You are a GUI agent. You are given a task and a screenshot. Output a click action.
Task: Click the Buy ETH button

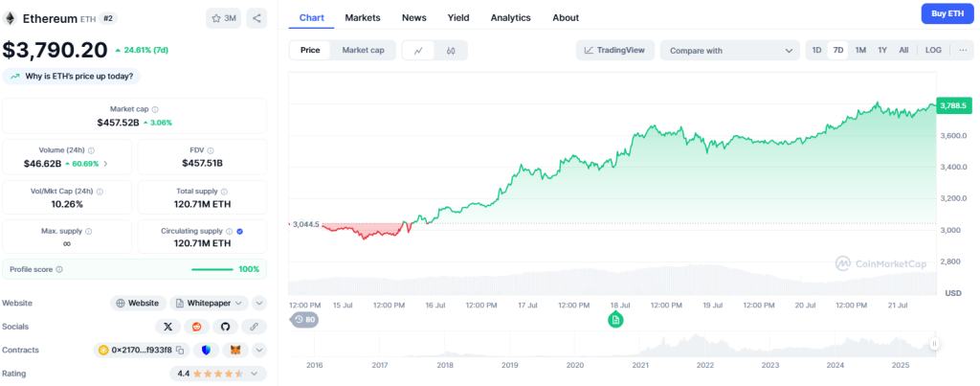pyautogui.click(x=947, y=13)
